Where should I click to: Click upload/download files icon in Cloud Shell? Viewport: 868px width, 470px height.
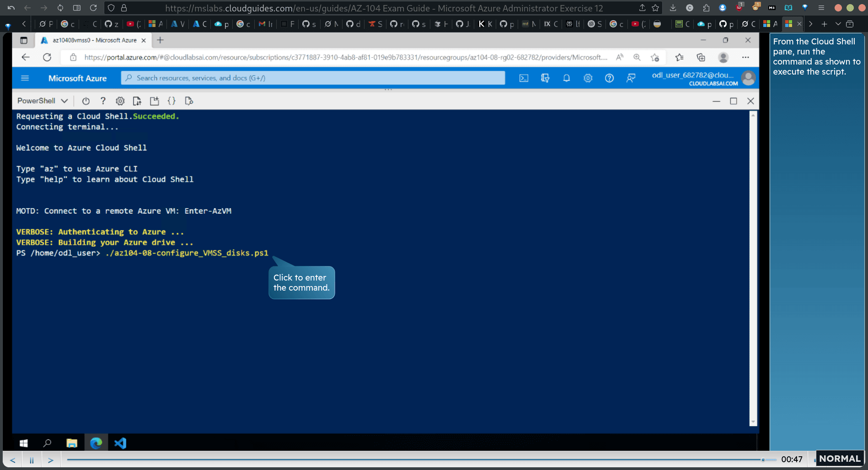pos(137,101)
